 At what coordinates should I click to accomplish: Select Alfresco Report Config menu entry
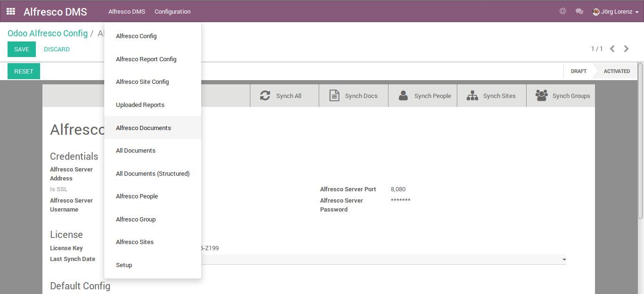[x=153, y=59]
